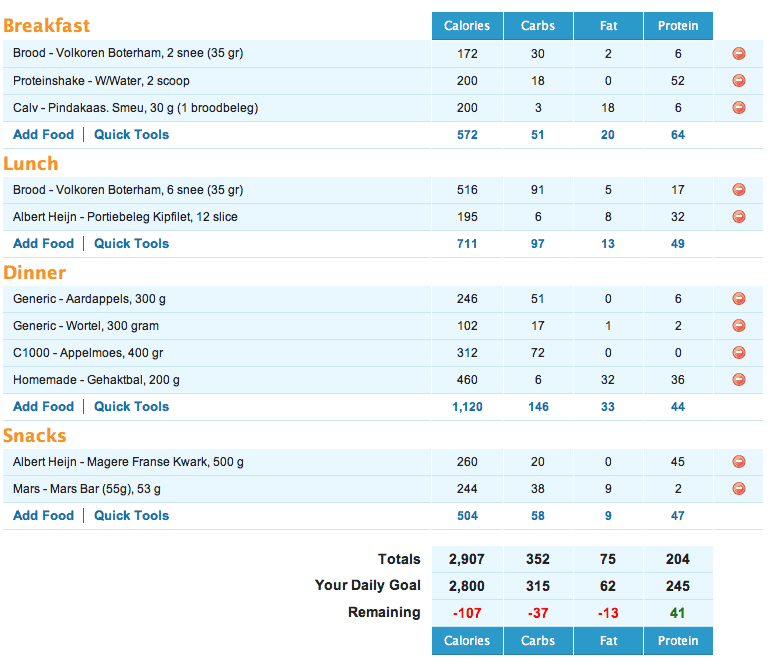Open Quick Tools for Dinner
The width and height of the screenshot is (774, 665).
(131, 407)
